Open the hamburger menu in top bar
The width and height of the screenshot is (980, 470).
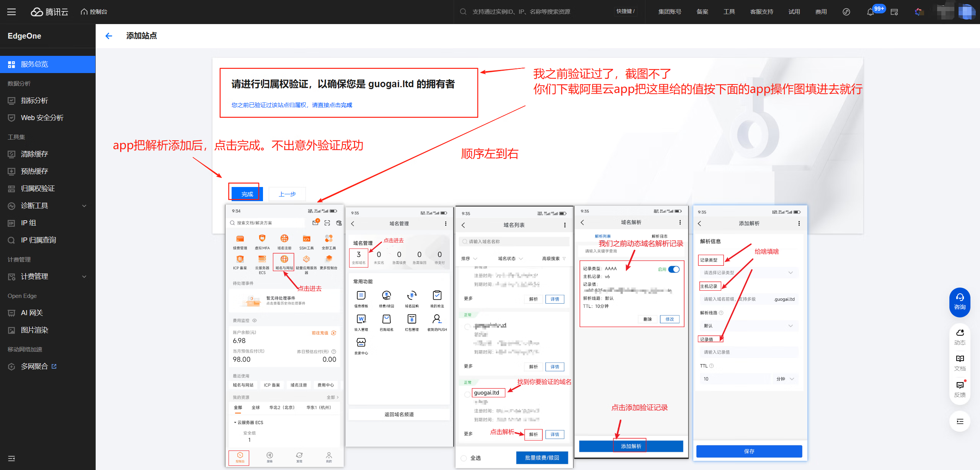coord(11,12)
